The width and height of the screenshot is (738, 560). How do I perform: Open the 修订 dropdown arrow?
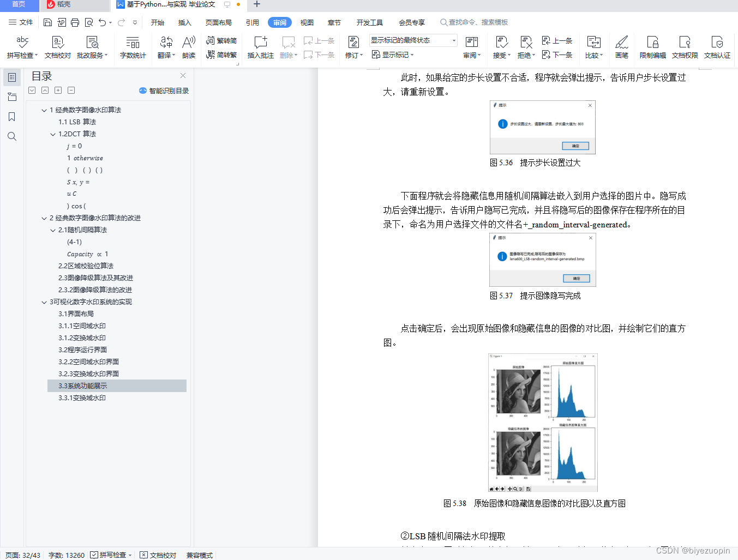click(361, 55)
